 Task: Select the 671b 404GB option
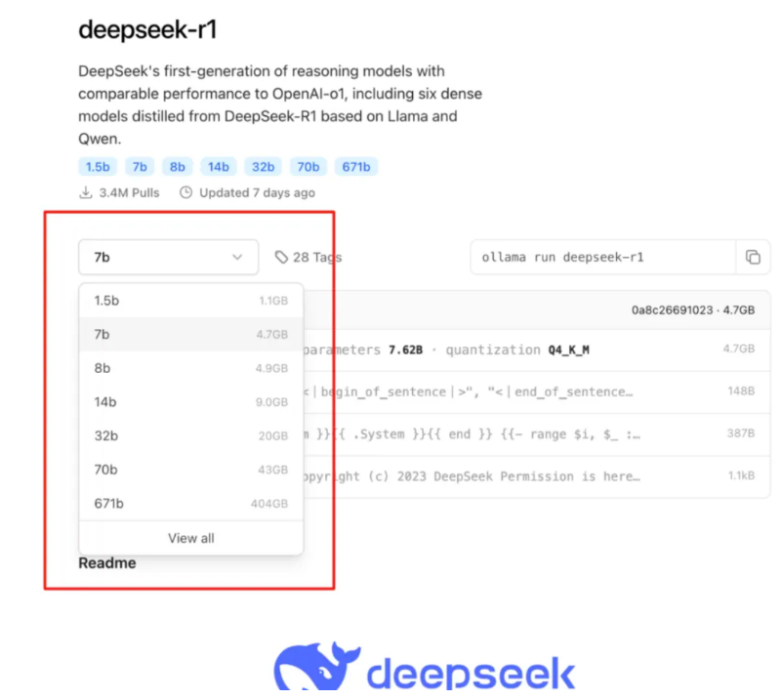click(191, 504)
